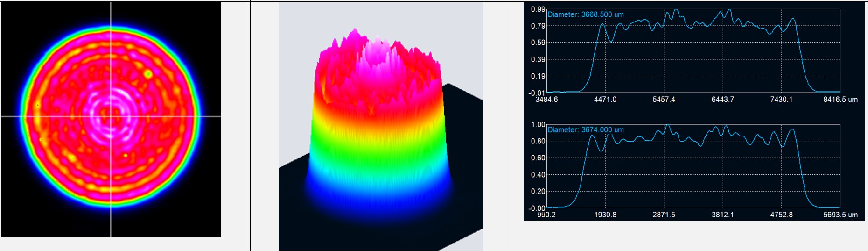This screenshot has width=868, height=251.
Task: Click the crosshair intersection on beam image
Action: coord(111,116)
